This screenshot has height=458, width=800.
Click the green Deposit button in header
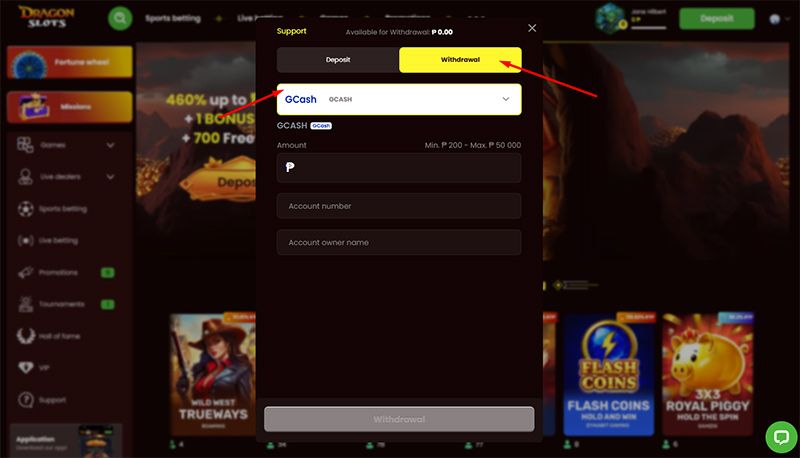point(716,19)
